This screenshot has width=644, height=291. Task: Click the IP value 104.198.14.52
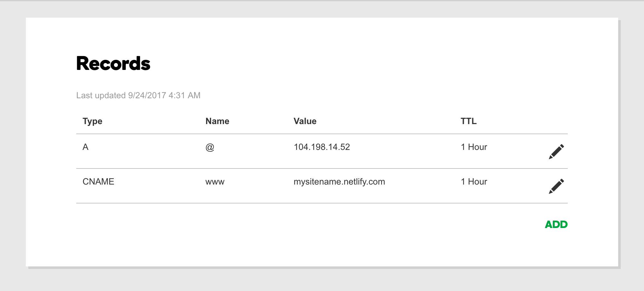322,147
